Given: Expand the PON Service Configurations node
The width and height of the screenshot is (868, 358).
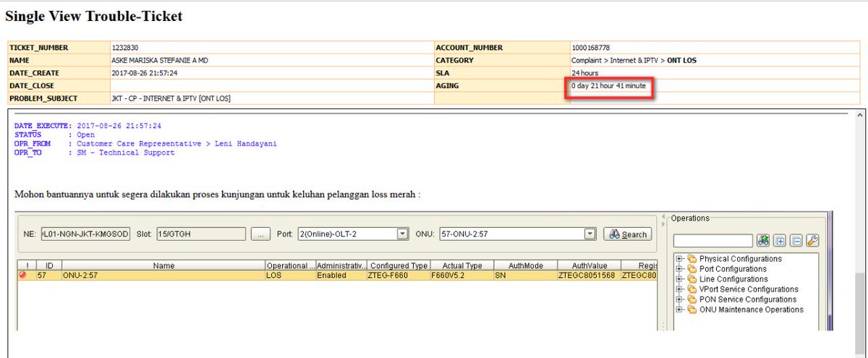Looking at the screenshot, I should [x=680, y=299].
